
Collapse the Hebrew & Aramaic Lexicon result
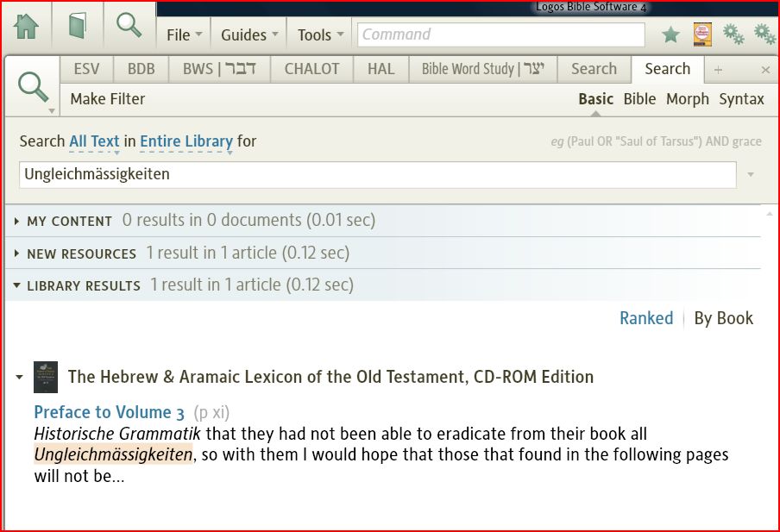coord(19,377)
